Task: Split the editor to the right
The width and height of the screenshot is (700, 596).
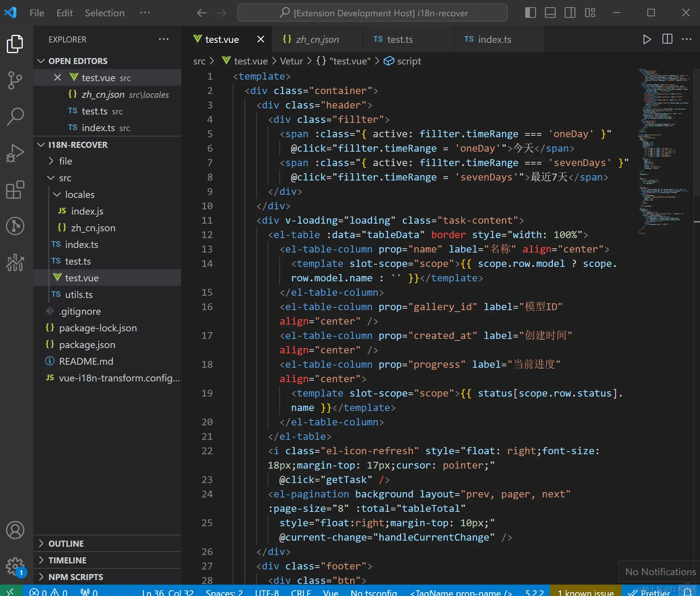Action: (667, 39)
